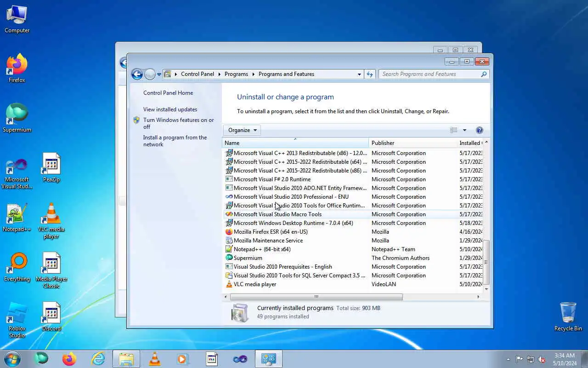
Task: Click the horizontal scrollbar thumb
Action: click(x=316, y=297)
